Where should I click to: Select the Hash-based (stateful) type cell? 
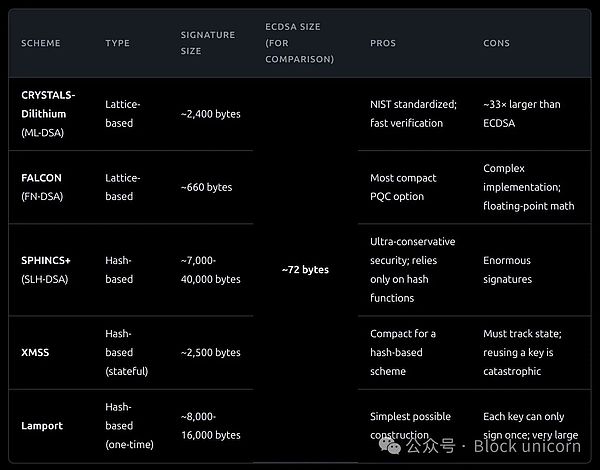tap(127, 352)
